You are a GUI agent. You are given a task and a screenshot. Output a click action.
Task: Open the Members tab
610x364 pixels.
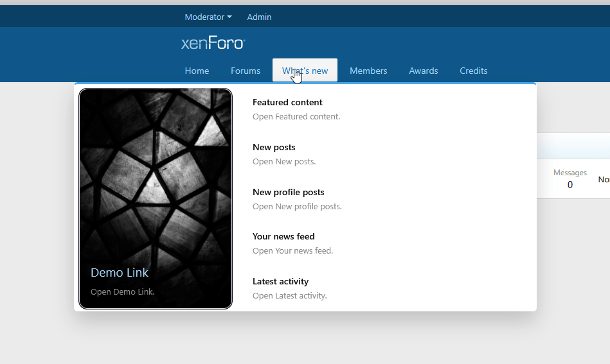point(368,71)
